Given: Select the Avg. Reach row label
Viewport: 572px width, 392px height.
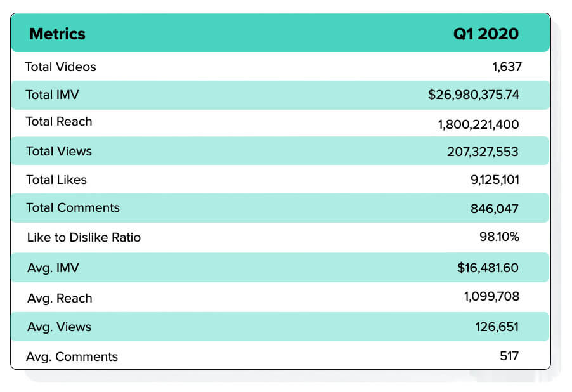Looking at the screenshot, I should (x=60, y=298).
